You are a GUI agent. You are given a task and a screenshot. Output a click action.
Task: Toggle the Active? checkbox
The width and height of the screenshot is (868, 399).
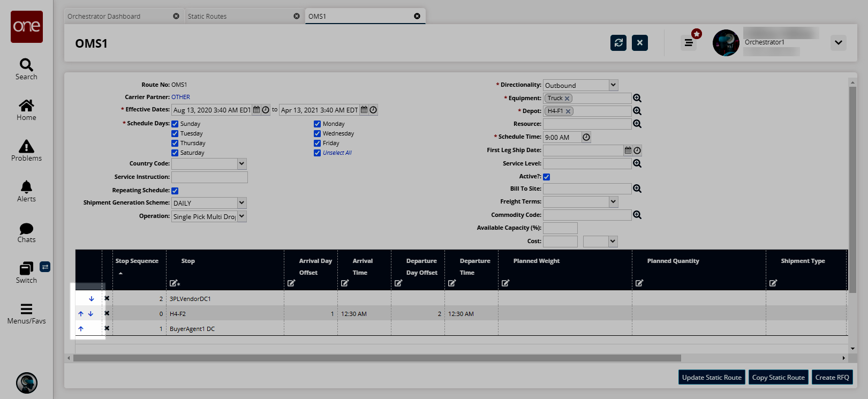pos(547,177)
